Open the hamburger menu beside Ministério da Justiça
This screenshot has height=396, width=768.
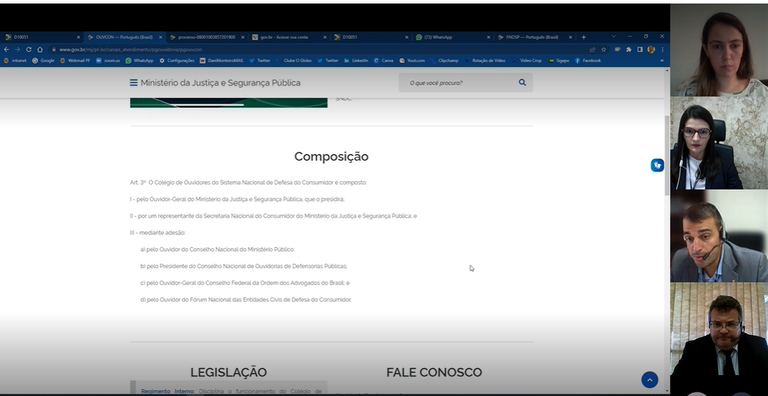click(133, 83)
